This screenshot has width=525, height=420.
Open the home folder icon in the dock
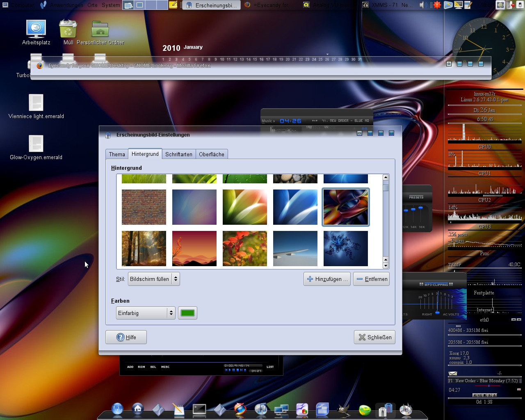(x=138, y=409)
